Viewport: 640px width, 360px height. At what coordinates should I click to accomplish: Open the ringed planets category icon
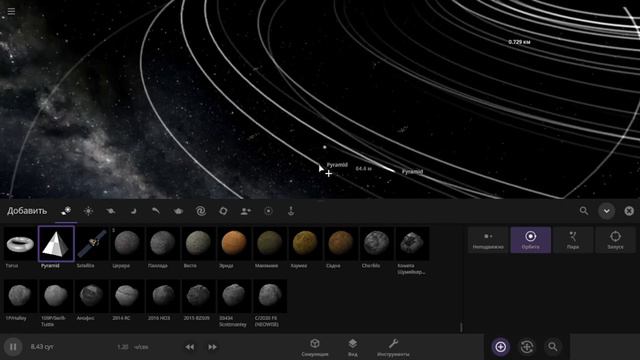[110, 211]
